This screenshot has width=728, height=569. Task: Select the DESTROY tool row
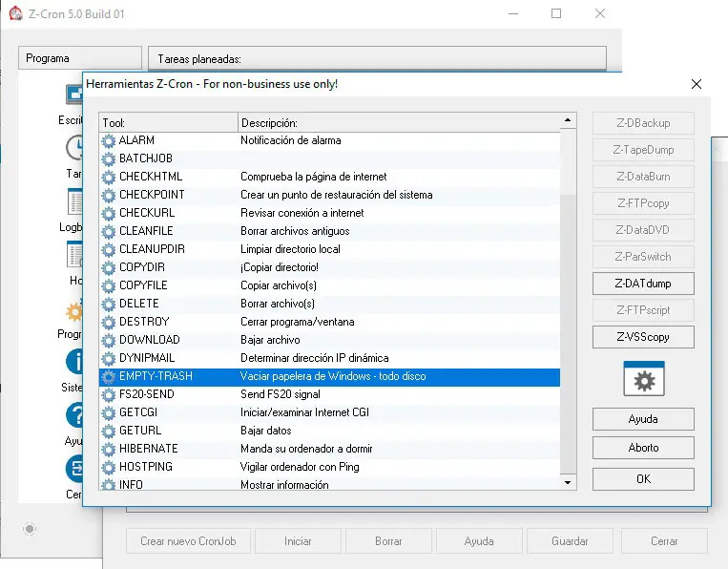click(329, 322)
